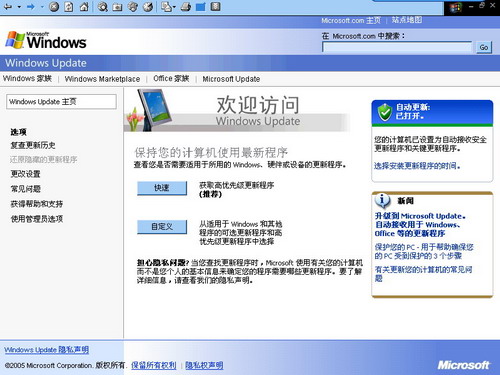The height and width of the screenshot is (375, 500).
Task: Click the Windows Update blue header title
Action: tap(46, 63)
